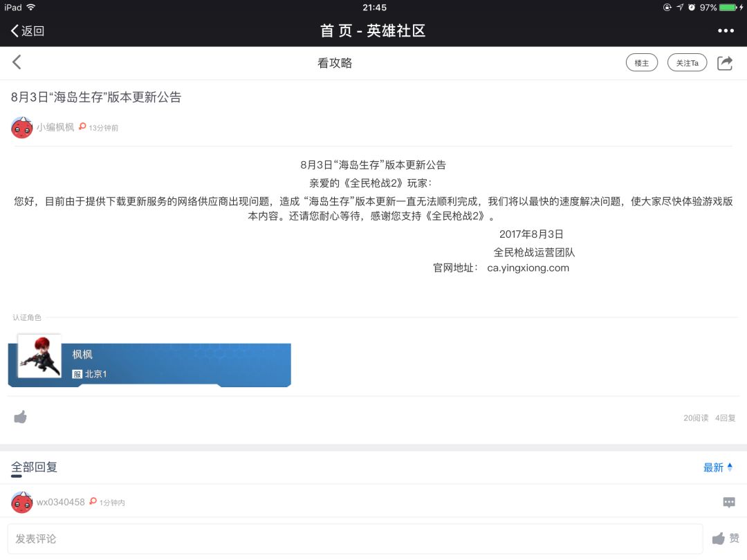Share this post via share icon

pos(725,63)
